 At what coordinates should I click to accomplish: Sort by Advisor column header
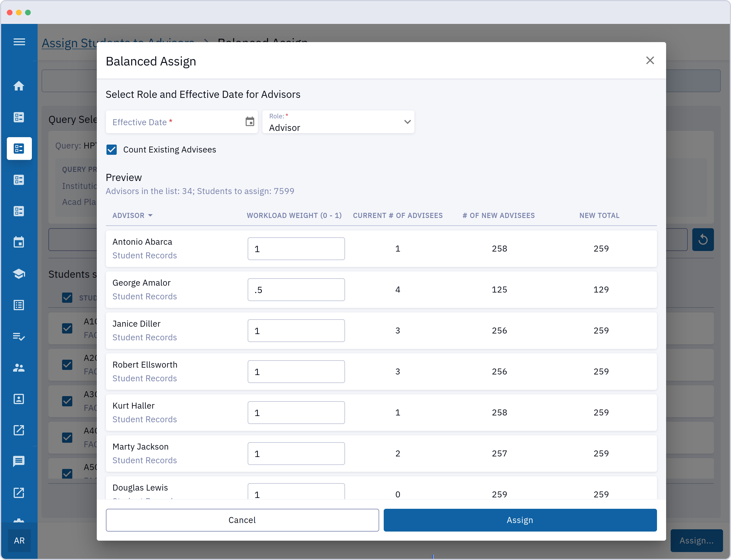[132, 215]
